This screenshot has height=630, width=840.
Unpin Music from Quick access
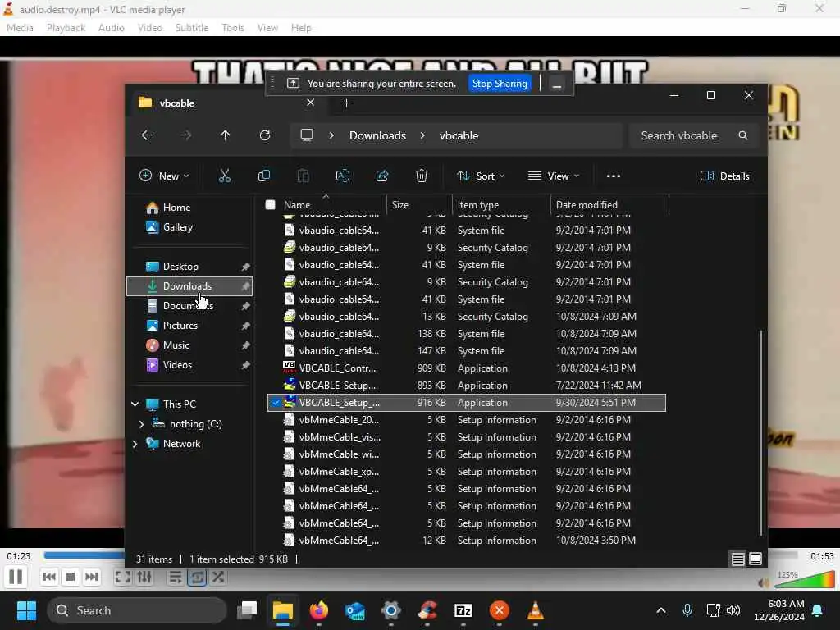point(246,345)
